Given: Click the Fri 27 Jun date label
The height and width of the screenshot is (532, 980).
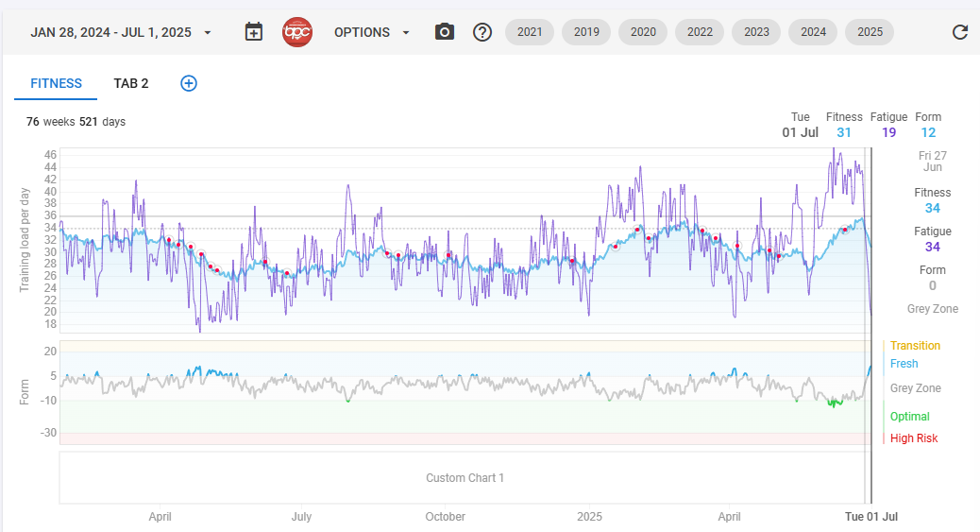Looking at the screenshot, I should pyautogui.click(x=933, y=162).
